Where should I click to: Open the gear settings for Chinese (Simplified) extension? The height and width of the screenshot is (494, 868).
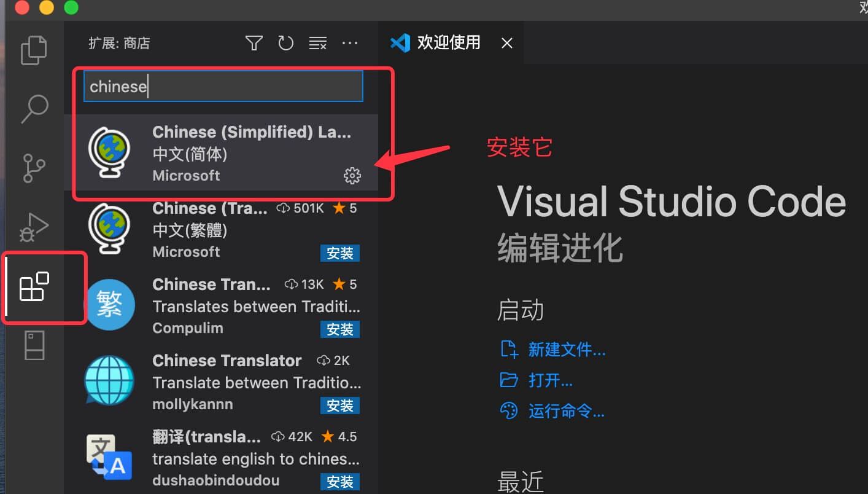coord(352,175)
